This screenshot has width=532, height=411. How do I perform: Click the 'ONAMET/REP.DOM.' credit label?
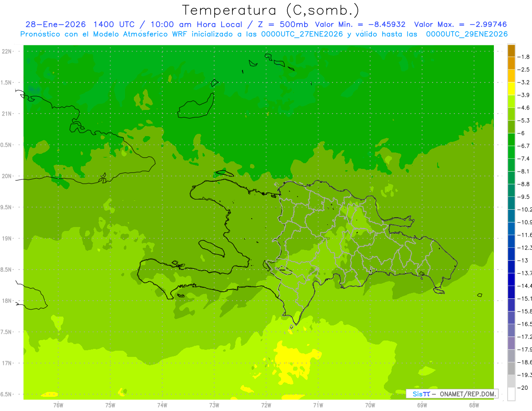[x=468, y=394]
